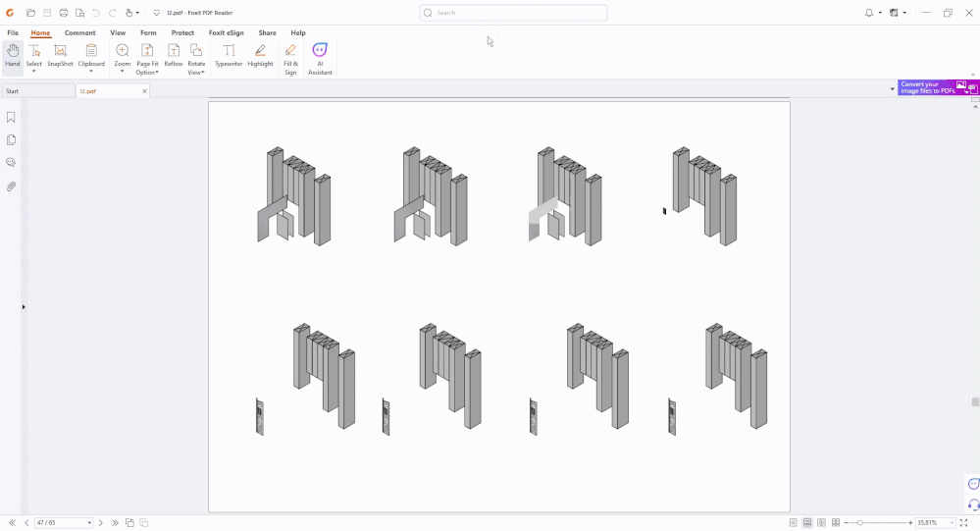This screenshot has width=980, height=531.
Task: Launch the AI Assistant
Action: tap(320, 60)
